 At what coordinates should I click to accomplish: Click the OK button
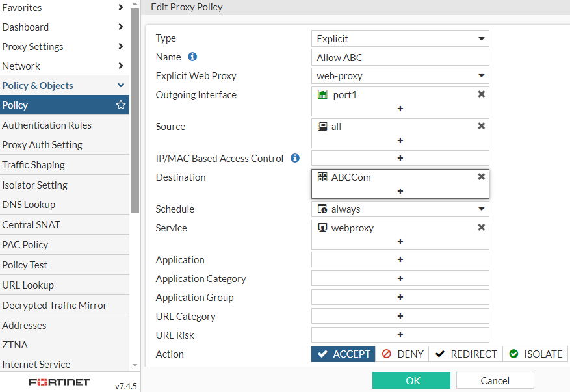411,380
